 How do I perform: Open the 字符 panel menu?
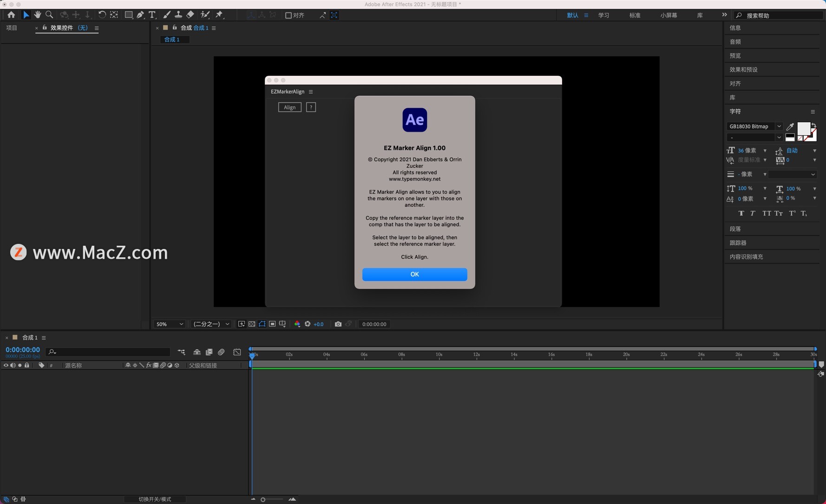coord(813,111)
